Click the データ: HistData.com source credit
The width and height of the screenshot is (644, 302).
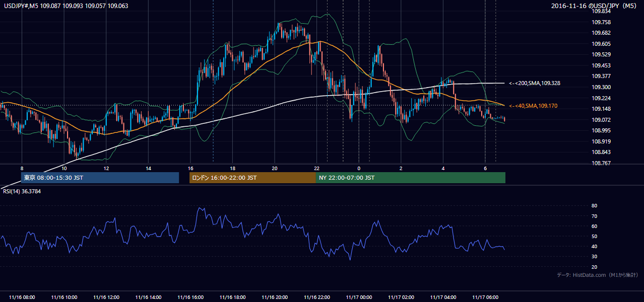tap(598, 275)
